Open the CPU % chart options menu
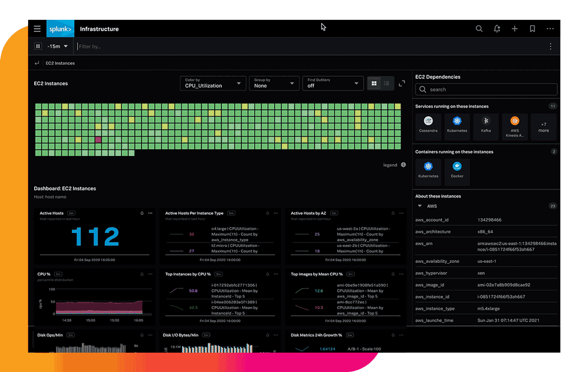 pyautogui.click(x=151, y=274)
